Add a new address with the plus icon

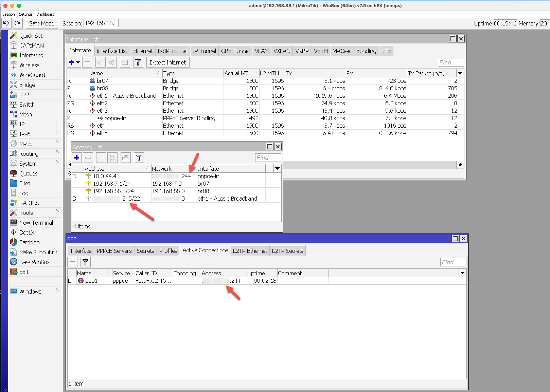77,157
